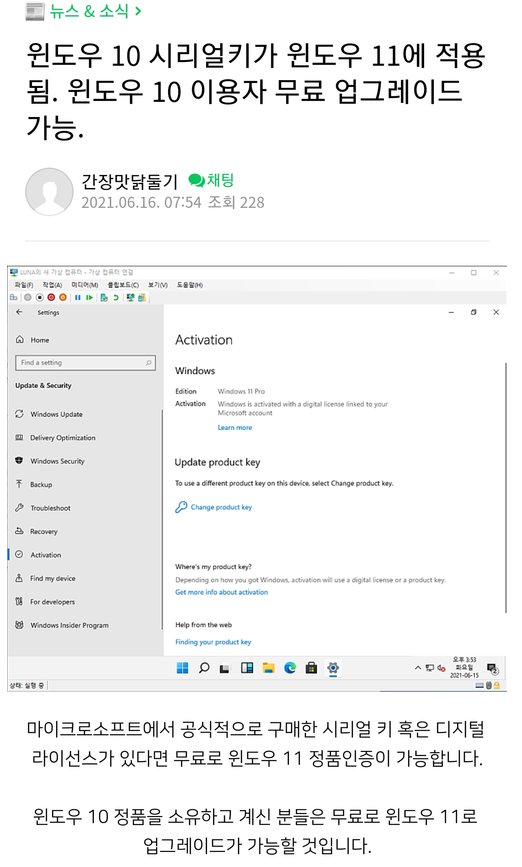Select Backup in sidebar
Image resolution: width=522 pixels, height=867 pixels.
tap(34, 484)
